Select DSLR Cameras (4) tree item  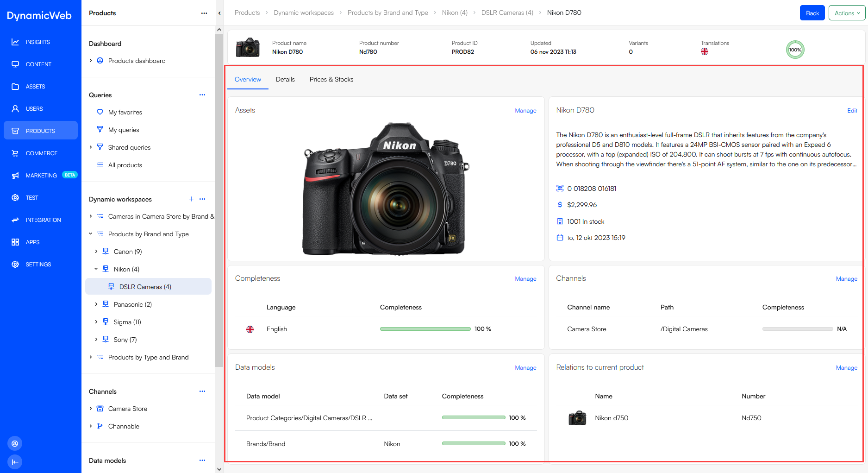coord(148,287)
